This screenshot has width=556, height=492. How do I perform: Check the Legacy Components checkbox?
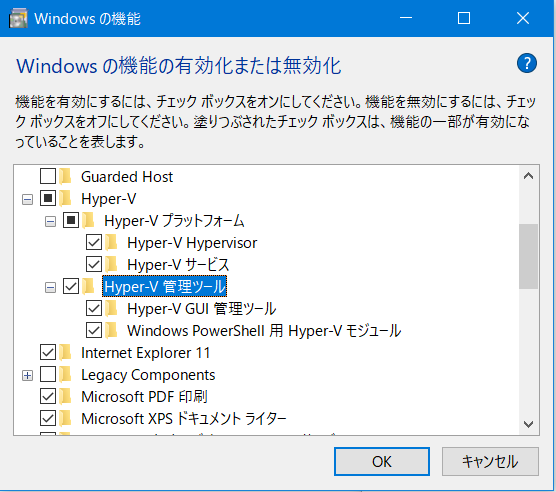pyautogui.click(x=48, y=374)
